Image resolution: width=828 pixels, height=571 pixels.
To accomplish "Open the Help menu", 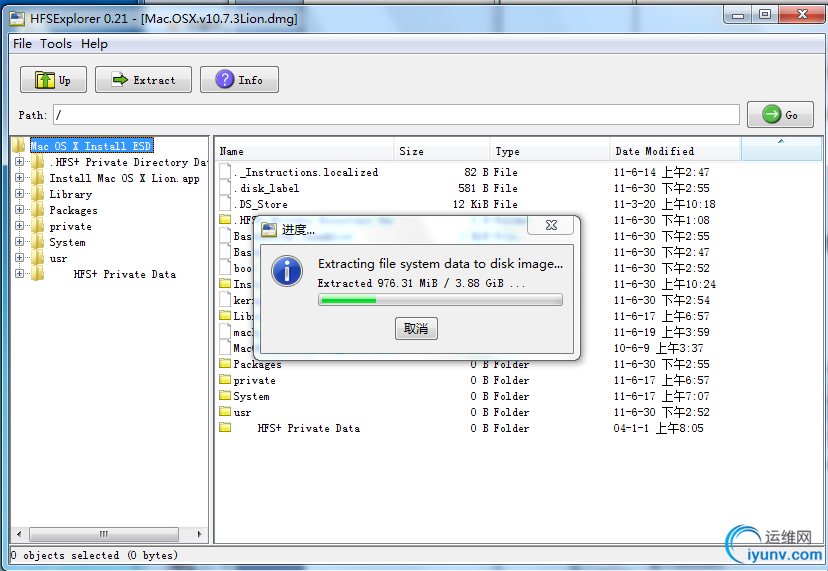I will (x=94, y=44).
